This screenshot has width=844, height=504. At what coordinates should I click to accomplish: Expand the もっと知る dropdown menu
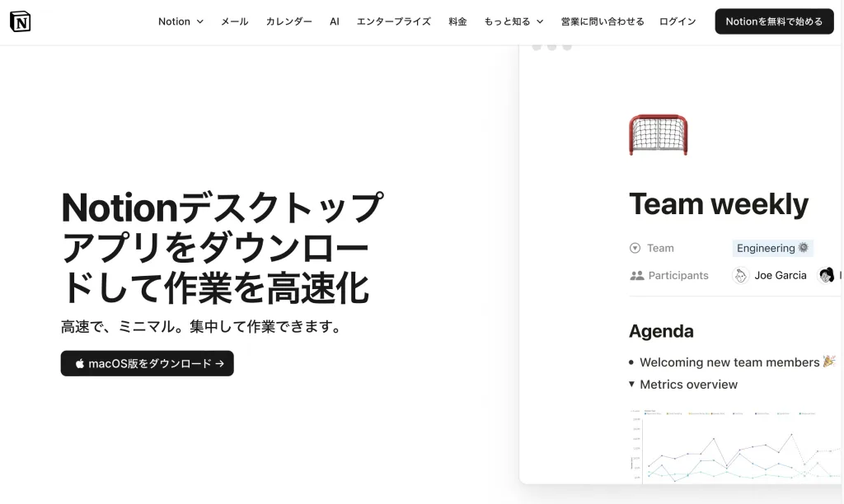(x=513, y=21)
